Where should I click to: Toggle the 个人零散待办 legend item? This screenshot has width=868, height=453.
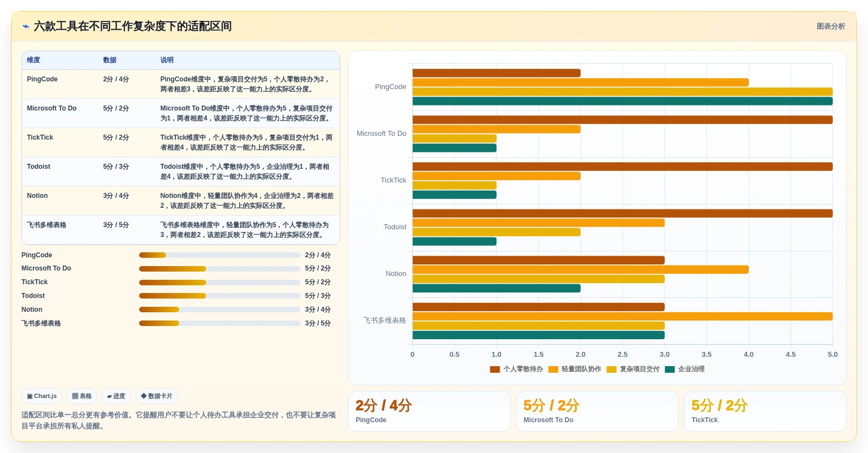point(516,369)
